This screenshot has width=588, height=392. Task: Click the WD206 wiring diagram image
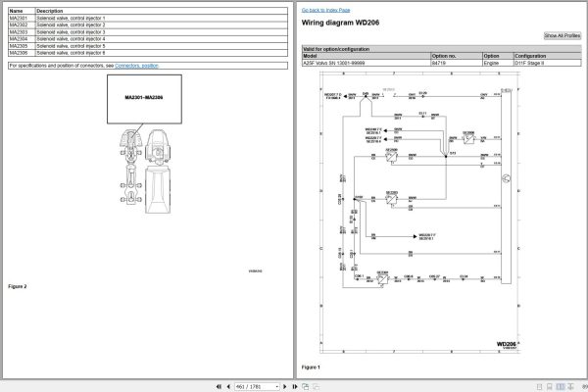coord(420,213)
